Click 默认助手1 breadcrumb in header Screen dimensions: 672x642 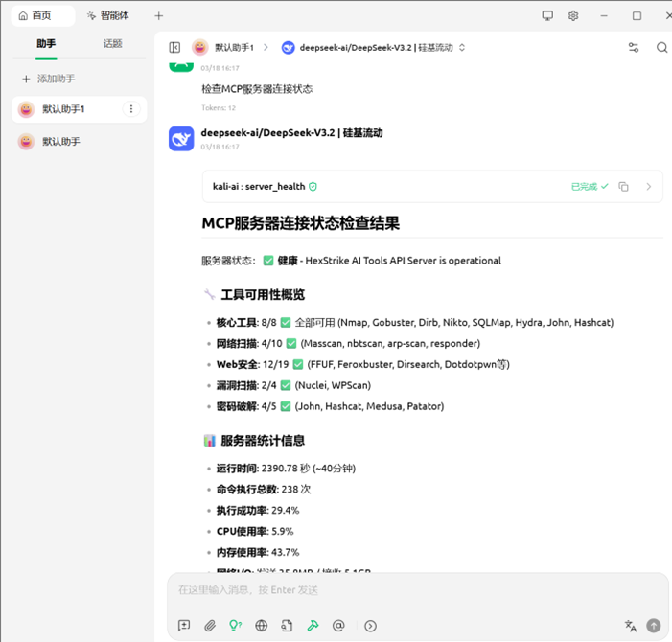(x=222, y=47)
